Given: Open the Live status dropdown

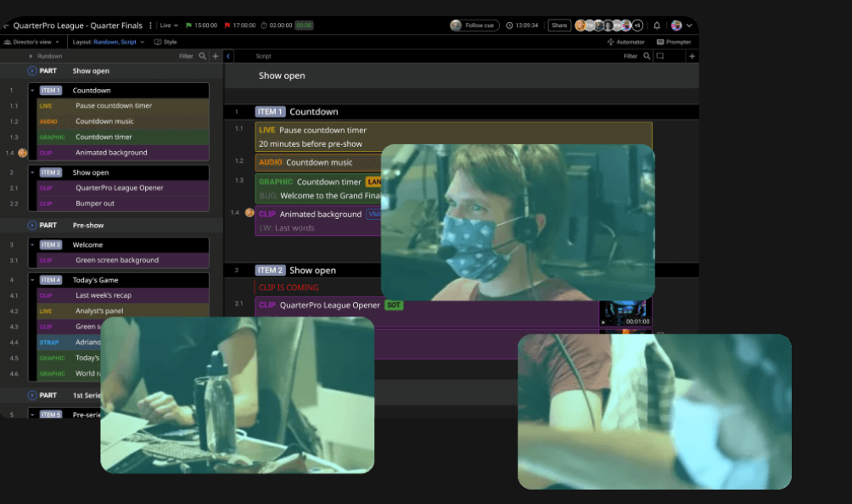Looking at the screenshot, I should pyautogui.click(x=169, y=25).
